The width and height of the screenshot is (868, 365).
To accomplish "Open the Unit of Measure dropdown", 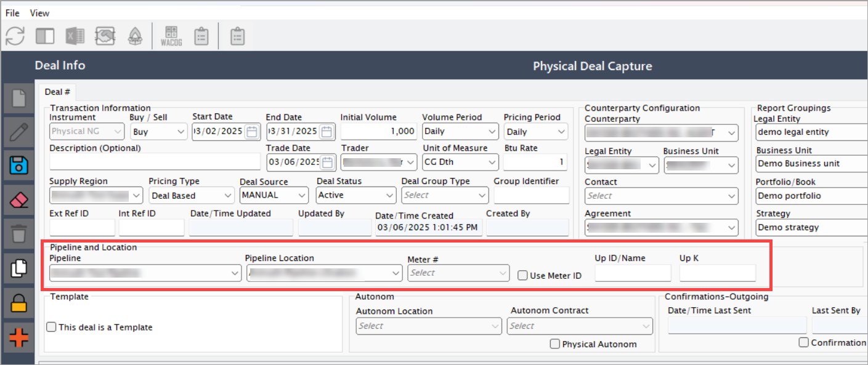I will pyautogui.click(x=460, y=162).
